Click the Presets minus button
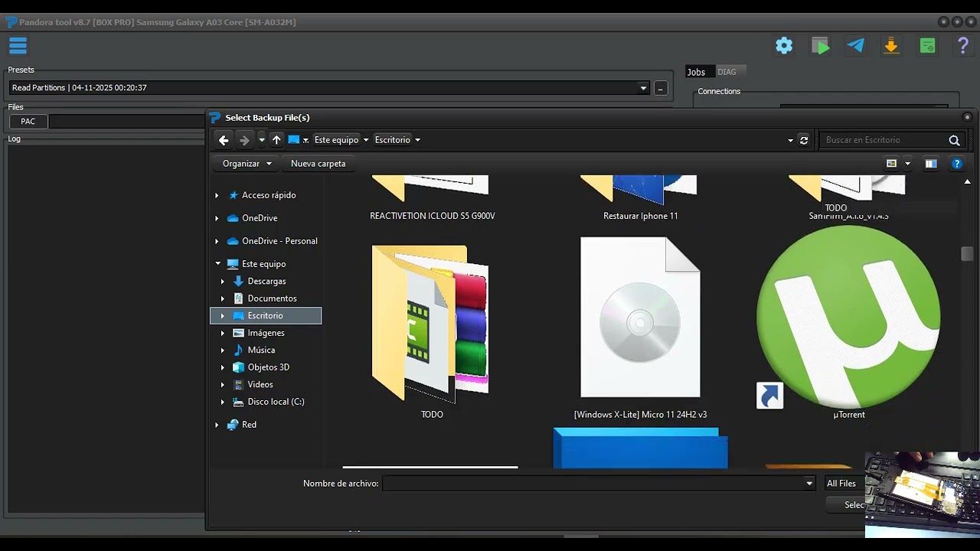 point(660,88)
